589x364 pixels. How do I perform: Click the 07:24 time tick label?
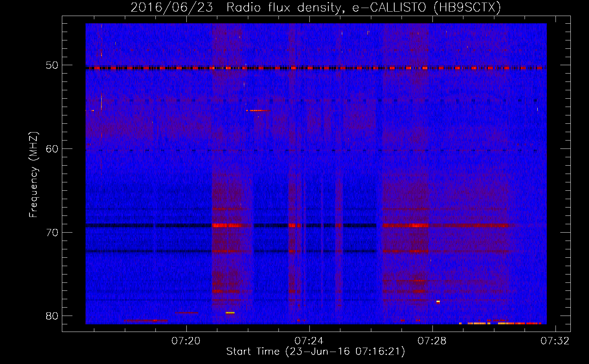point(309,341)
